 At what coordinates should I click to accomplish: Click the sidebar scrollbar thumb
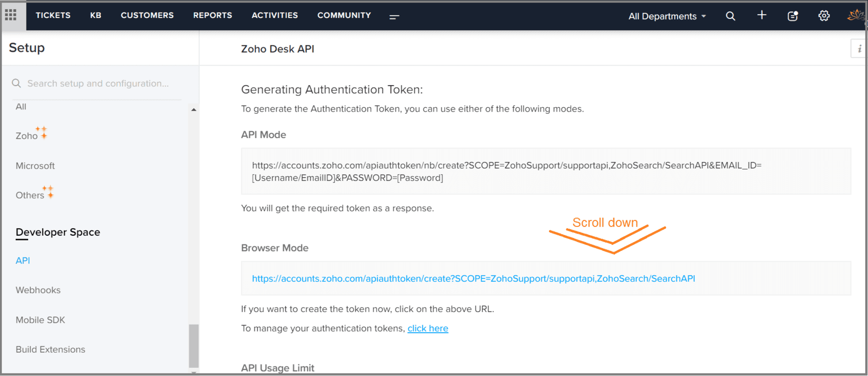(194, 346)
